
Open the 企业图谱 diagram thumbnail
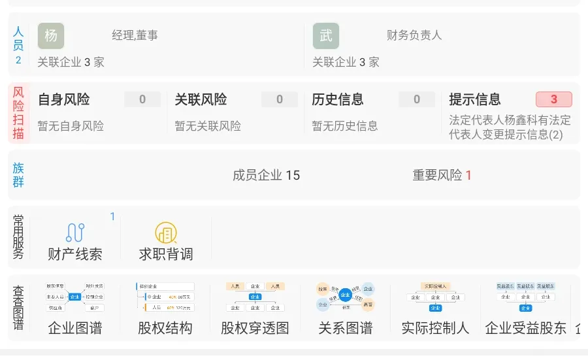tap(75, 297)
